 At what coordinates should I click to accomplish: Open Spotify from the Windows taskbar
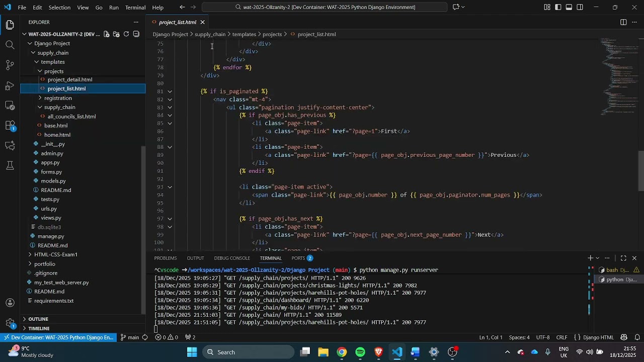(x=360, y=352)
